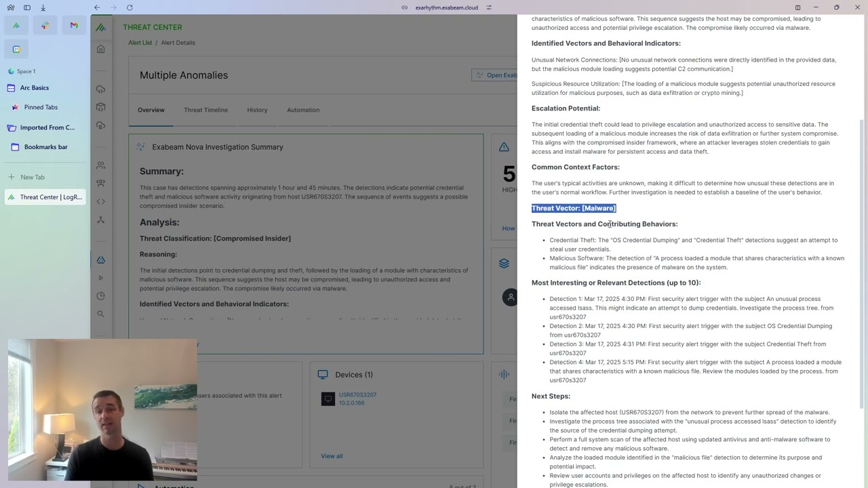Click the Summary heading in the overview

(161, 171)
